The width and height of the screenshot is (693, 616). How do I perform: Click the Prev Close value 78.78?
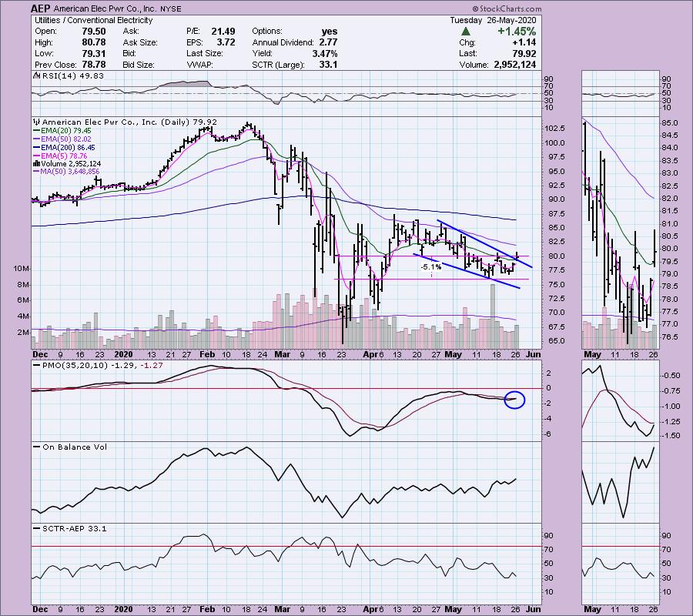tap(94, 65)
